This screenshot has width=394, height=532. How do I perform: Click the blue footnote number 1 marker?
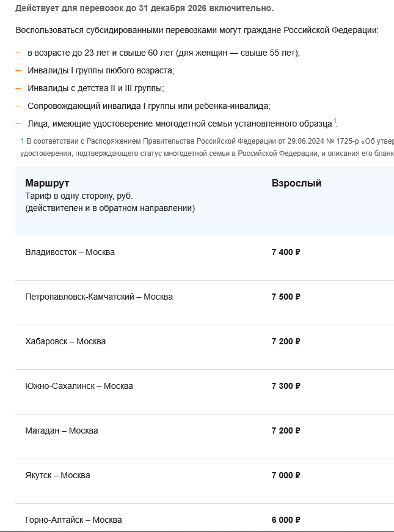[23, 141]
